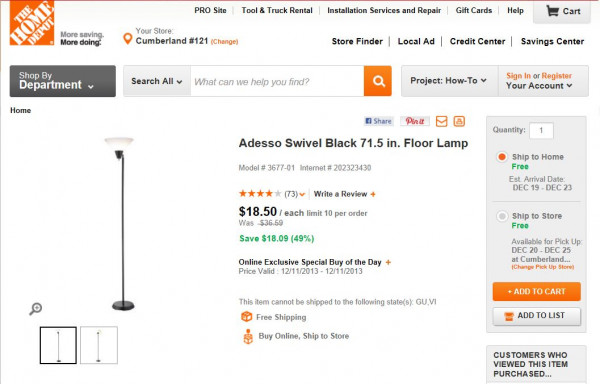Zoom product image with magnifier icon
The height and width of the screenshot is (384, 600).
(36, 308)
